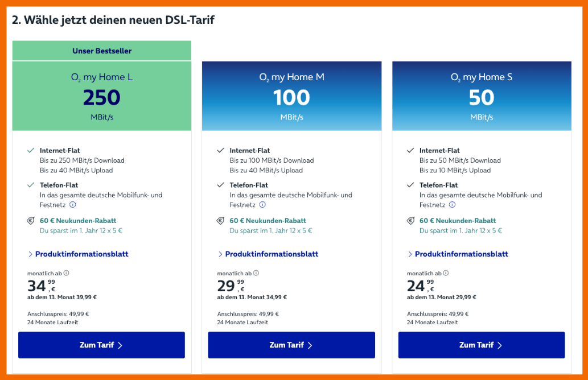
Task: Open price info icon next to Home L monatlich ab
Action: click(66, 273)
